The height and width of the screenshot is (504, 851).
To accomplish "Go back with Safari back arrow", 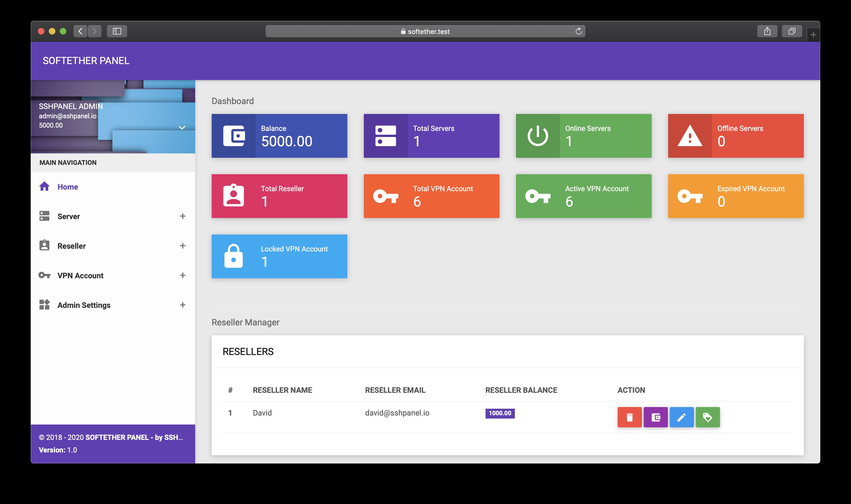I will click(x=80, y=31).
